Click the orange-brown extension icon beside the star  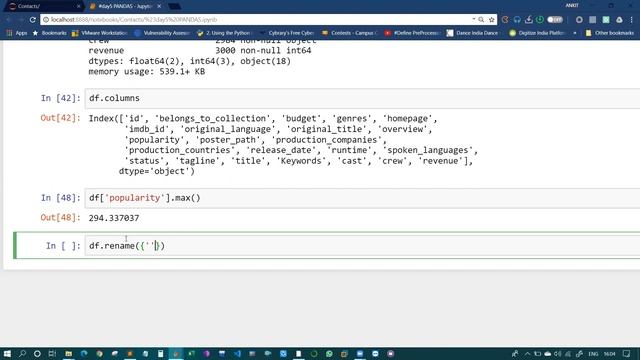505,20
